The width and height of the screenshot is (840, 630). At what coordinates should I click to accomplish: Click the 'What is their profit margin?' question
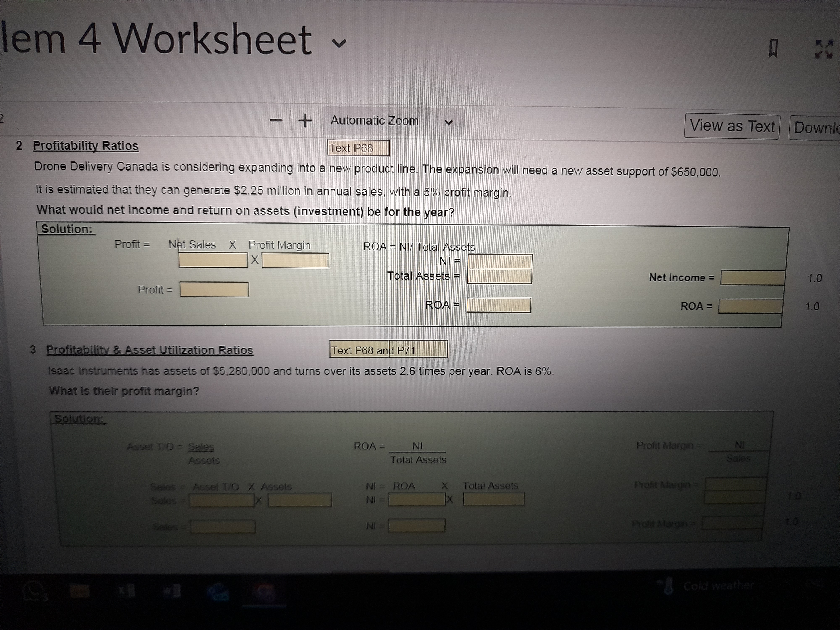tap(124, 391)
